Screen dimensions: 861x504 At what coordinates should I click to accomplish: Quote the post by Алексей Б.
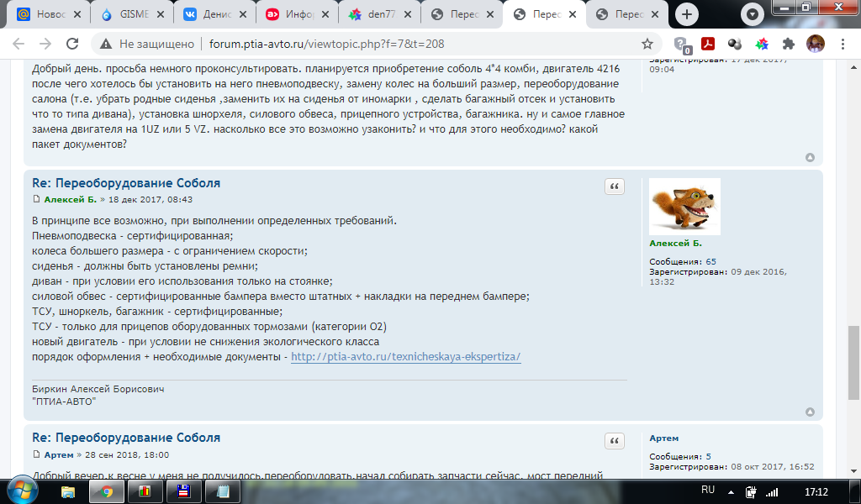tap(615, 186)
